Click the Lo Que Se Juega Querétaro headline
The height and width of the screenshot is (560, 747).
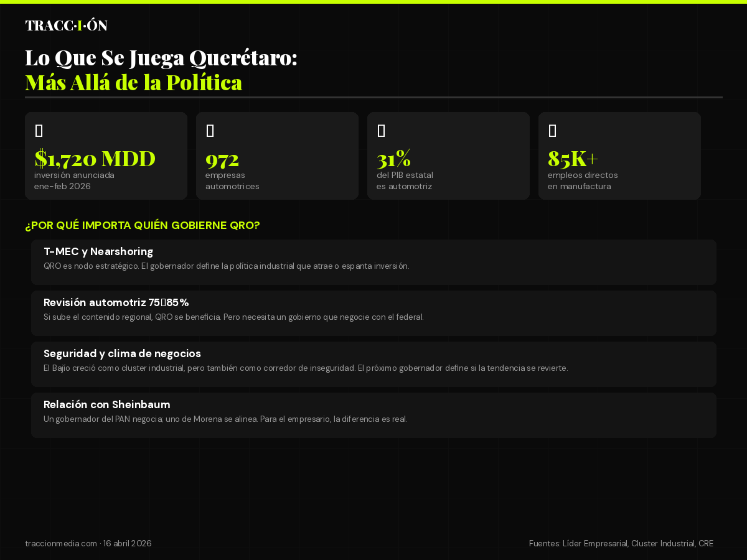pyautogui.click(x=161, y=57)
